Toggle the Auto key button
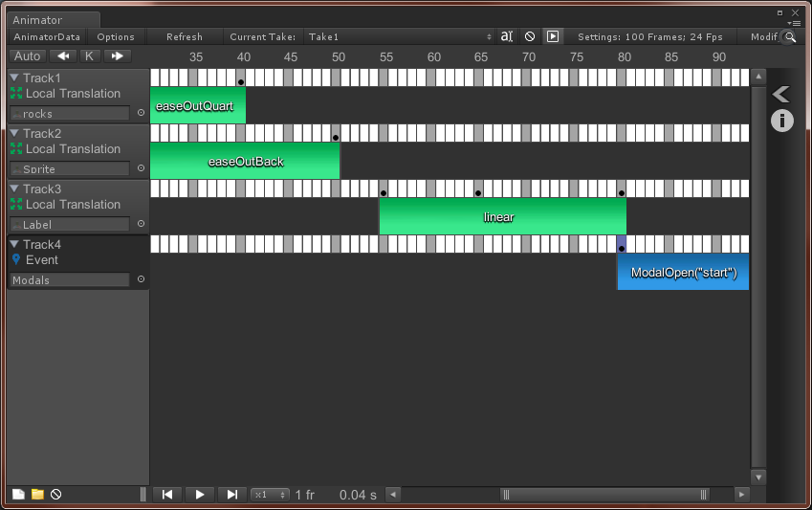Screen dimensions: 812x510 click(x=28, y=55)
